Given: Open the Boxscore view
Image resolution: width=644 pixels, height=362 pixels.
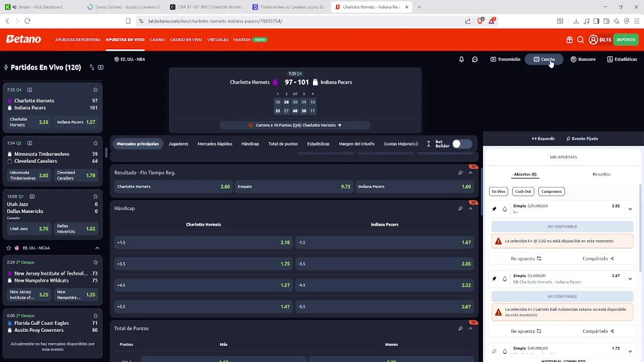Looking at the screenshot, I should [x=583, y=59].
